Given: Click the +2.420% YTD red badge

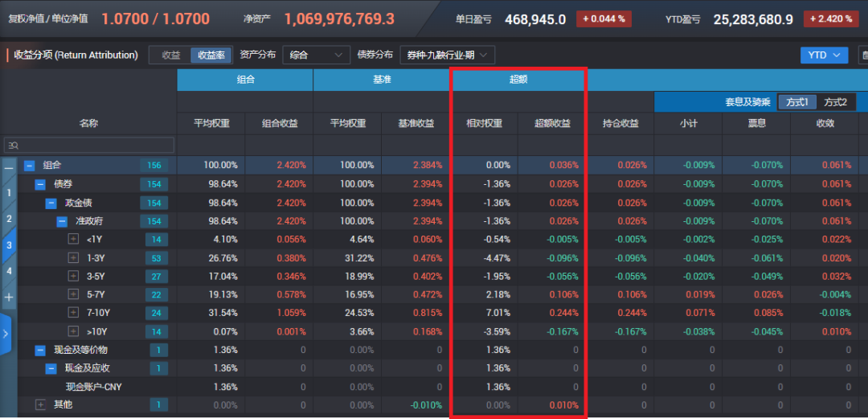Looking at the screenshot, I should (831, 18).
